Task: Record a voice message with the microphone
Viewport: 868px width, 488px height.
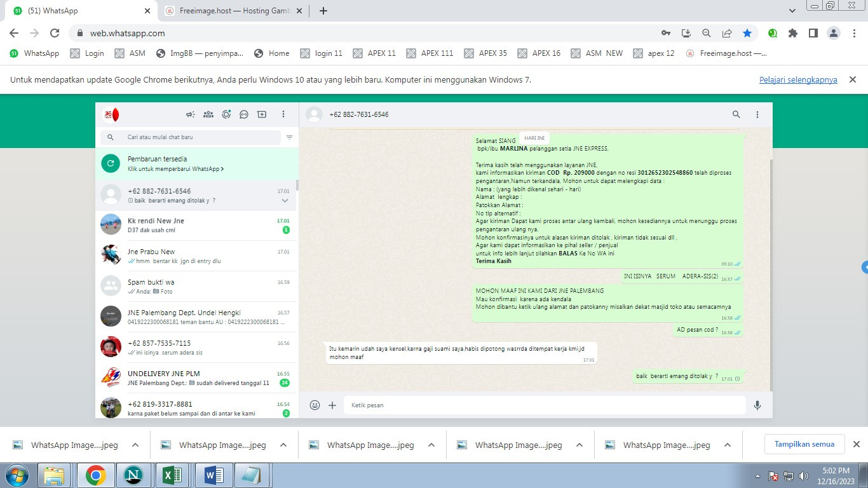Action: pos(757,405)
